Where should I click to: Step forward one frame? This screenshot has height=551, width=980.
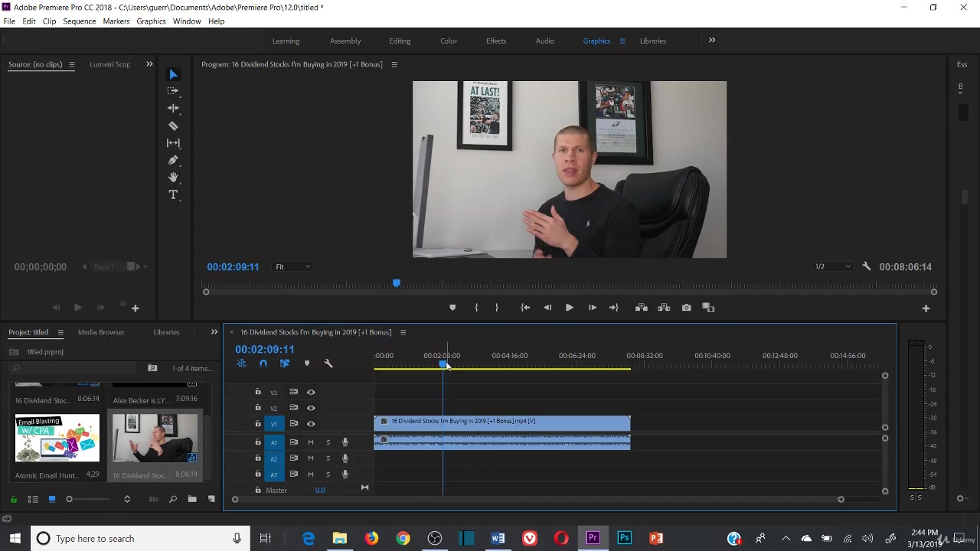pyautogui.click(x=592, y=308)
